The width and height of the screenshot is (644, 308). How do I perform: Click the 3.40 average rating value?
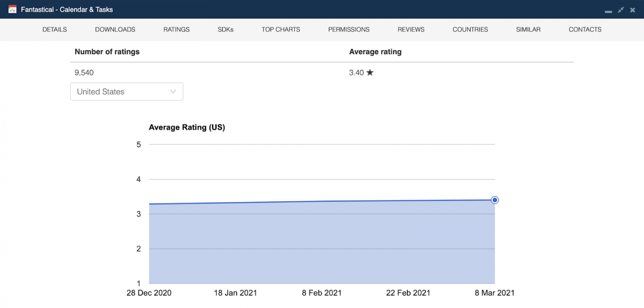tap(356, 73)
